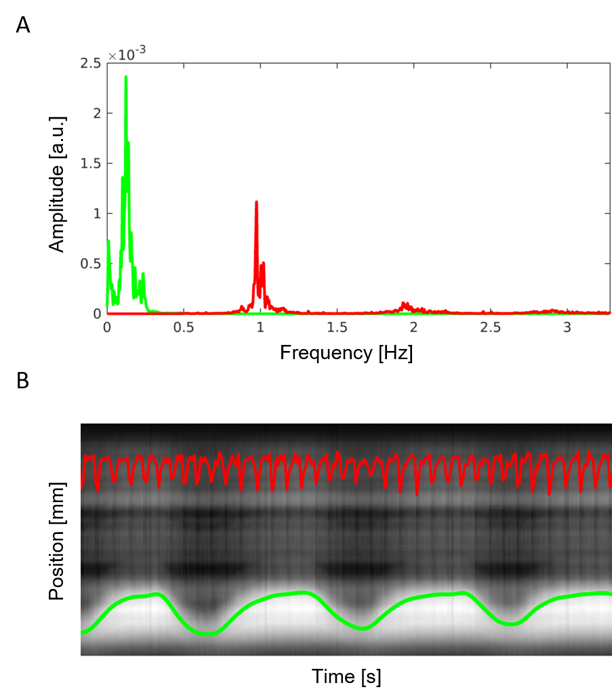
Task: Click the y-axis tick label 1.5
Action: 91,163
